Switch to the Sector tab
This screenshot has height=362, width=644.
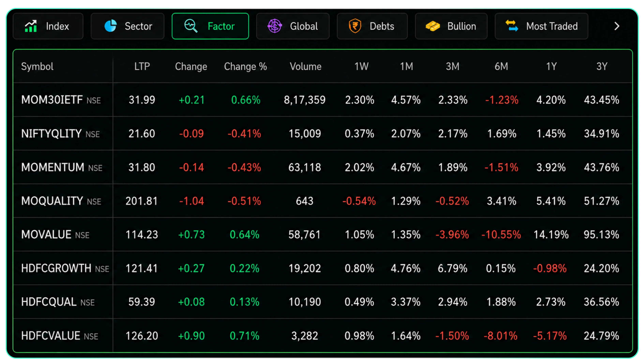coord(128,26)
